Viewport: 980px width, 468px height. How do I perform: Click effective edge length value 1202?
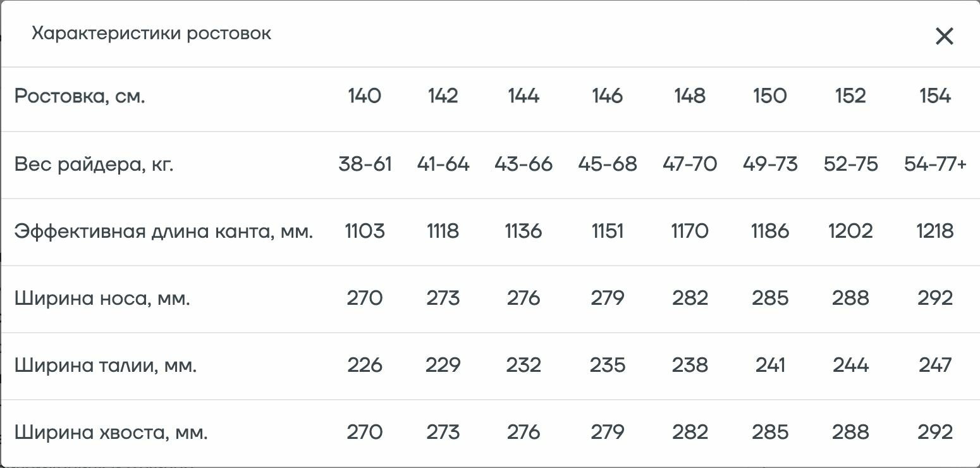850,231
